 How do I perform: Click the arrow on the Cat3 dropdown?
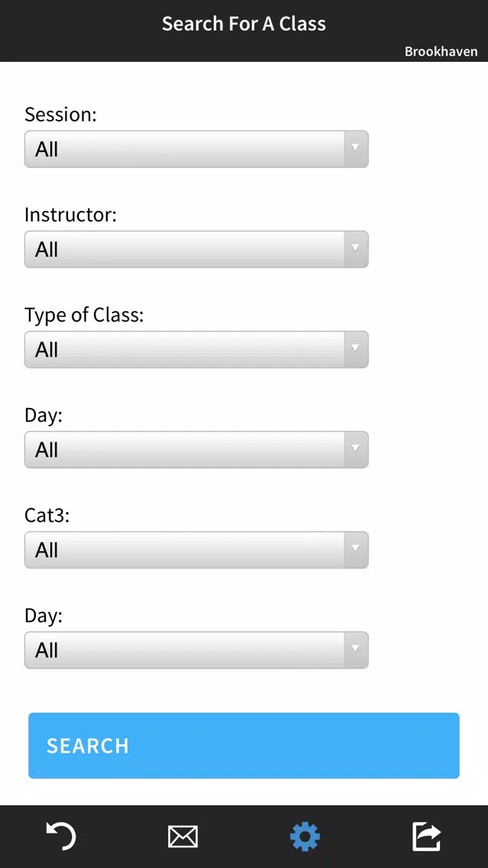(356, 549)
